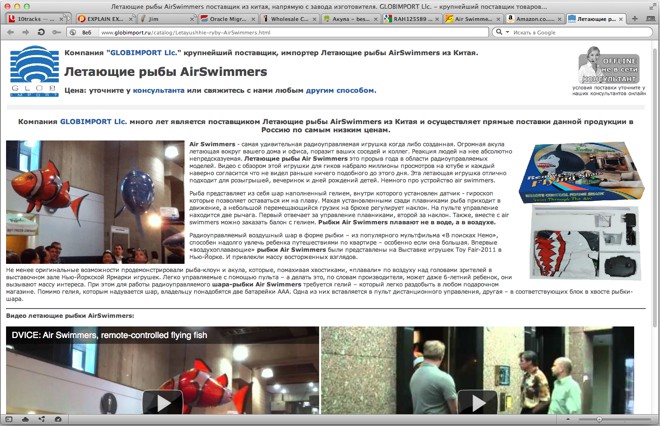The width and height of the screenshot is (660, 426).
Task: Click the 'Видео летающие рыбки AirSwimmers:' heading
Action: point(70,316)
